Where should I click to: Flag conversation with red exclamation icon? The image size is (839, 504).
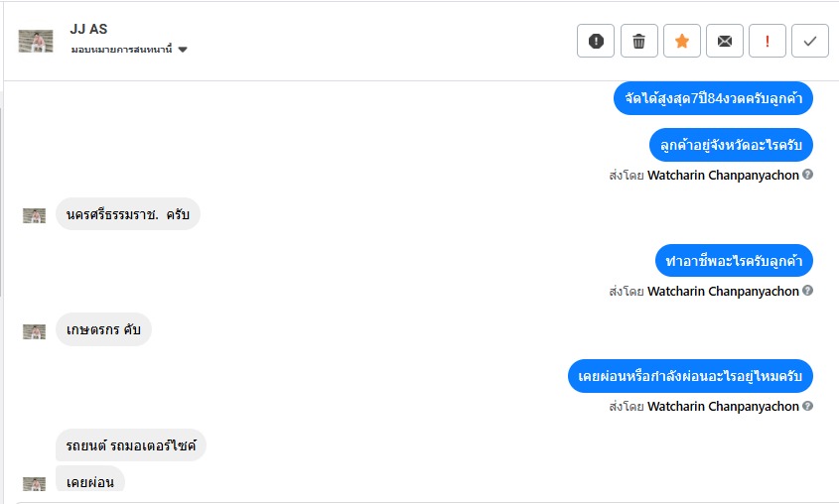[x=767, y=41]
